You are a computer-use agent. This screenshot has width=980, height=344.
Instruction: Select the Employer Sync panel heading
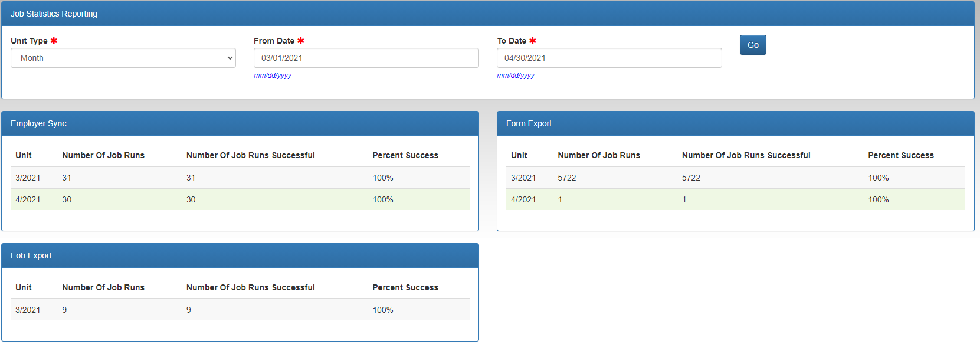[38, 123]
